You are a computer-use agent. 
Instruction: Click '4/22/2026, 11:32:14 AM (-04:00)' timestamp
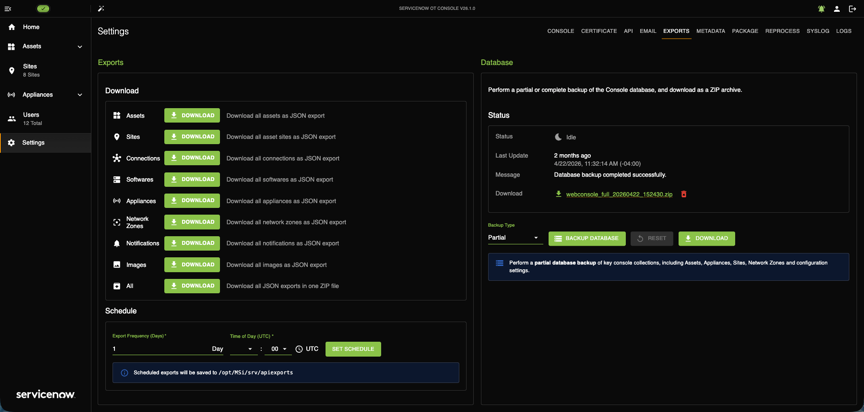pos(597,164)
